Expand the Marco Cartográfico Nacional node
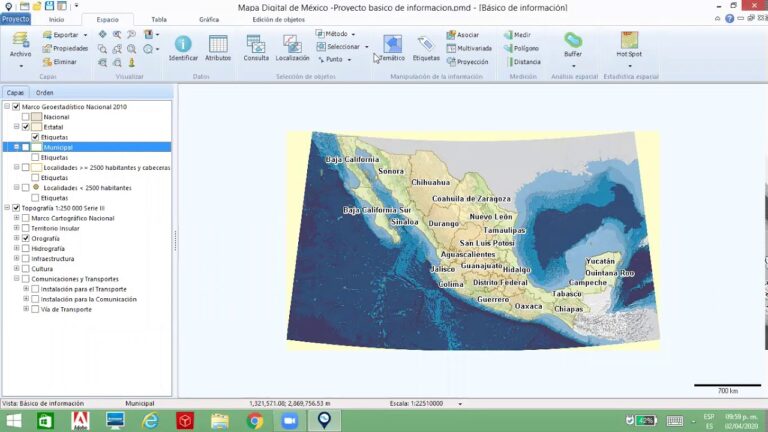The height and width of the screenshot is (432, 768). click(x=16, y=218)
